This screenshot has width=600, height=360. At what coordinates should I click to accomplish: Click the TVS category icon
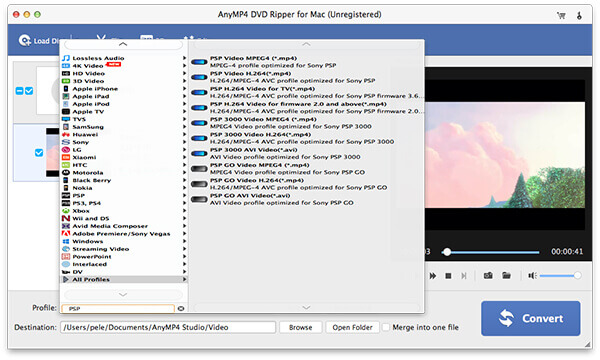point(66,119)
